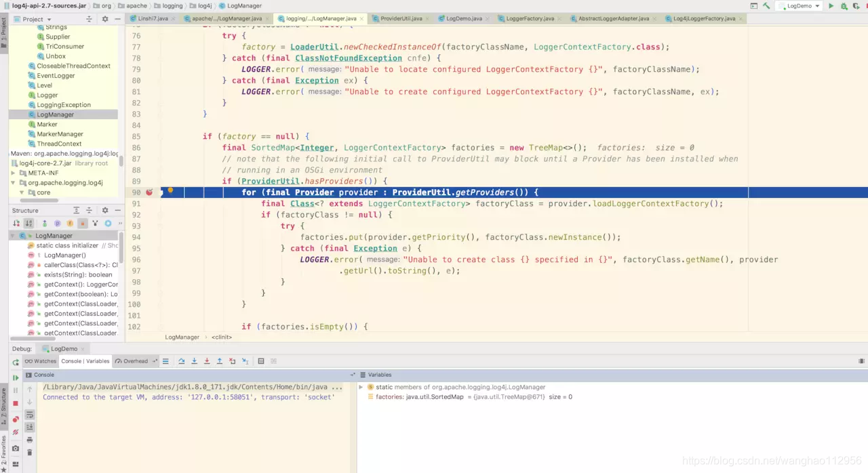The height and width of the screenshot is (473, 868).
Task: Switch to the ProviderUtil.java tab
Action: 401,18
